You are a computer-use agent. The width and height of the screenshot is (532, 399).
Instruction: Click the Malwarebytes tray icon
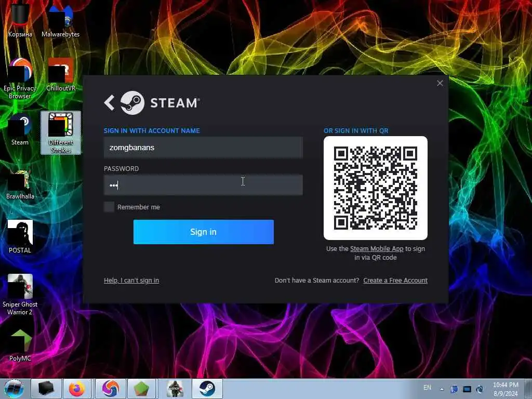click(454, 389)
